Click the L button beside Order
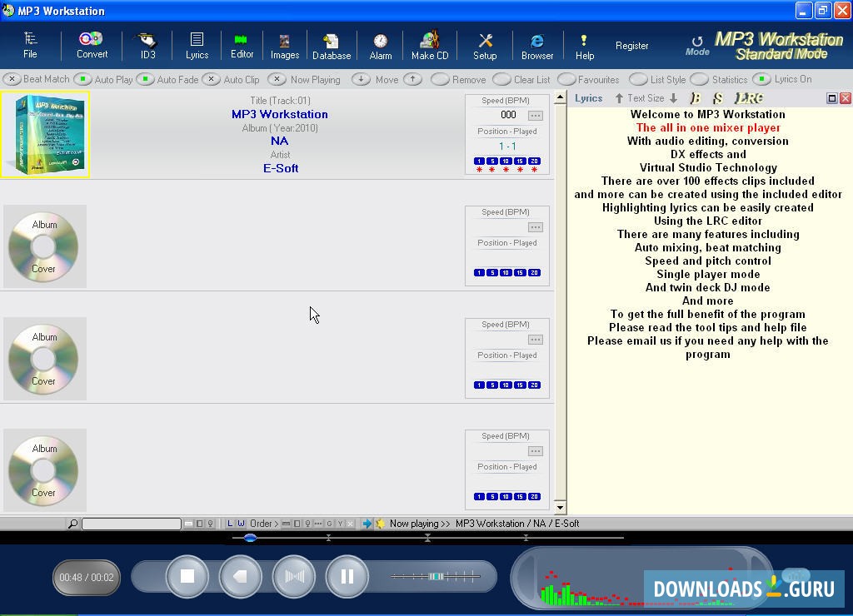853x616 pixels. click(230, 524)
